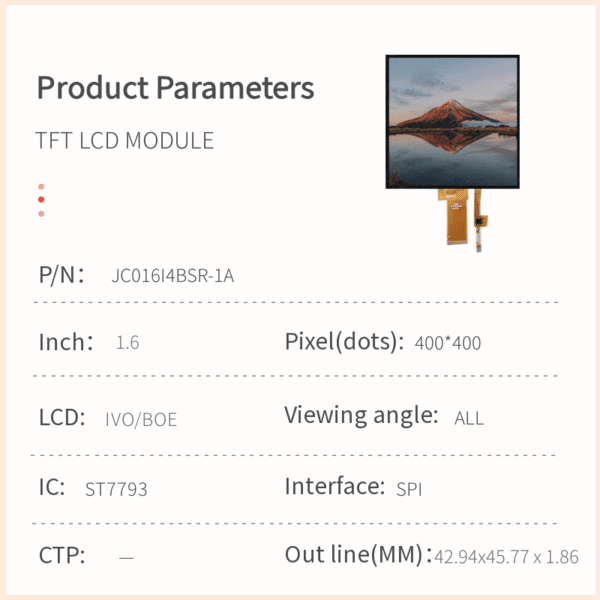Select the middle red indicator dot

(x=41, y=200)
